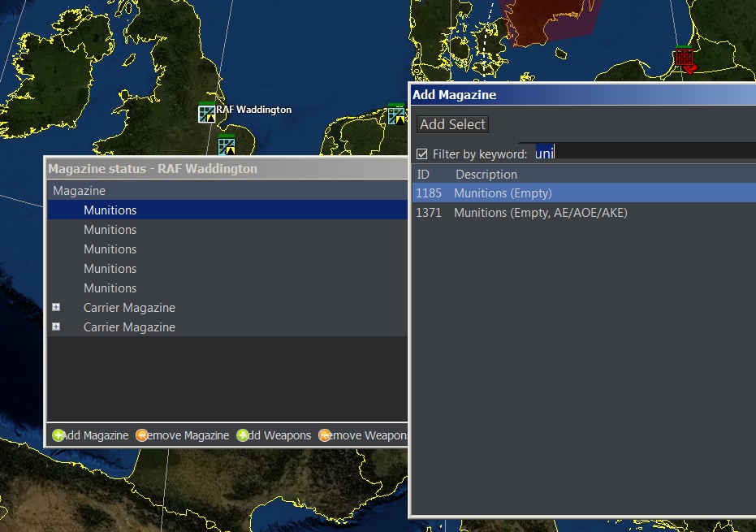The width and height of the screenshot is (756, 532).
Task: Click the orange Remove Magazine icon
Action: [142, 435]
